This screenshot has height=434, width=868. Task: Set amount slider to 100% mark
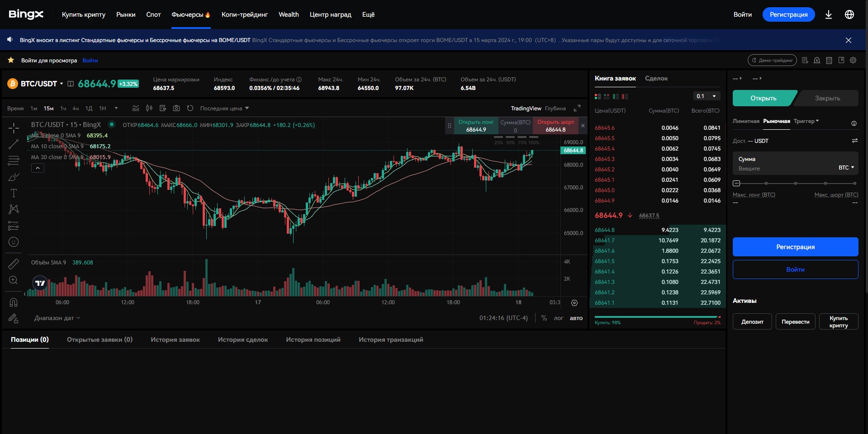pyautogui.click(x=854, y=184)
